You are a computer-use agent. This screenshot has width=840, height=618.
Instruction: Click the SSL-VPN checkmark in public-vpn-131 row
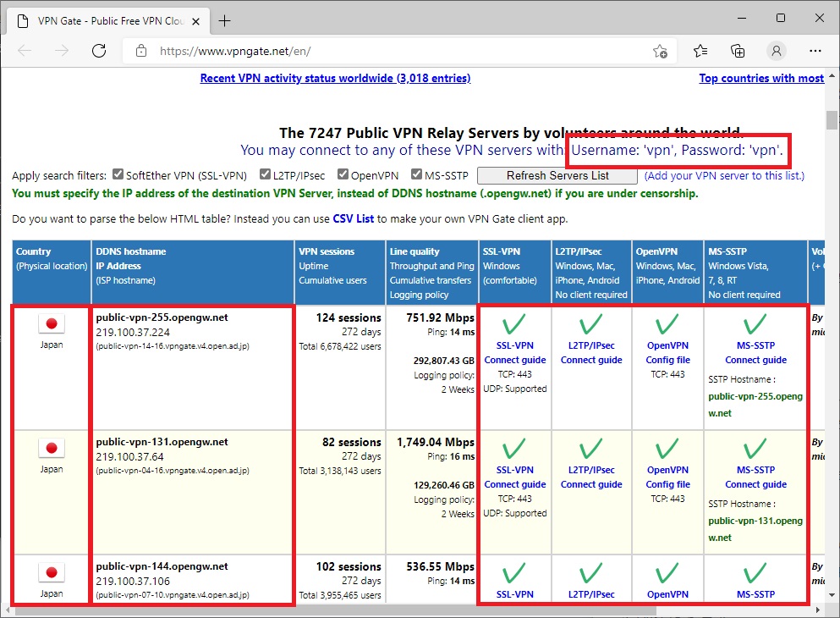pyautogui.click(x=514, y=449)
